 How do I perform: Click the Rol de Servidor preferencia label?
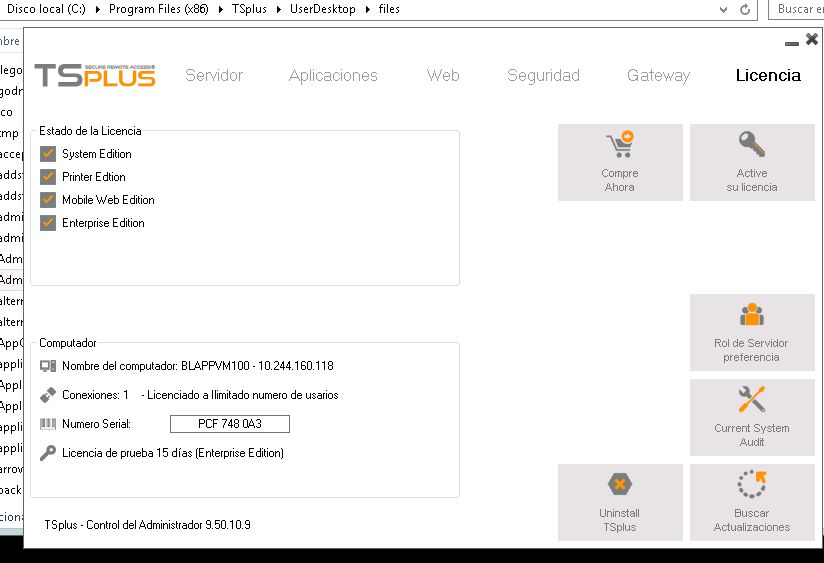click(x=751, y=350)
